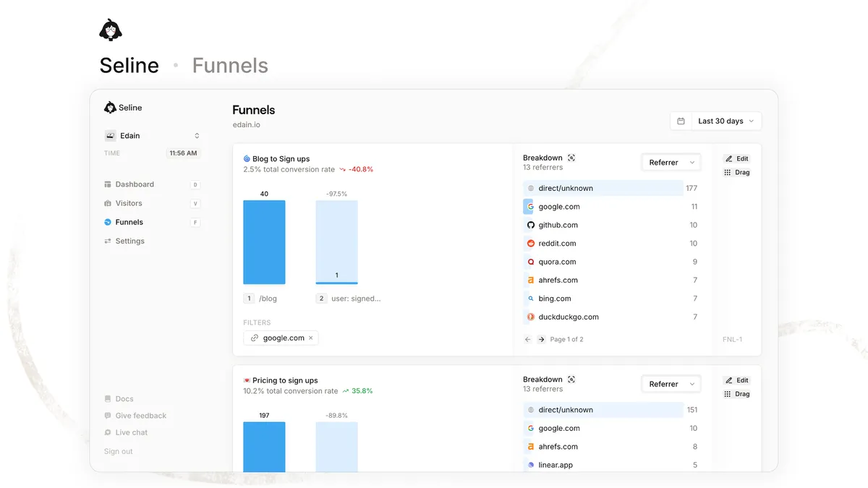Click the bing.com referrer icon
This screenshot has width=868, height=488.
pos(531,299)
